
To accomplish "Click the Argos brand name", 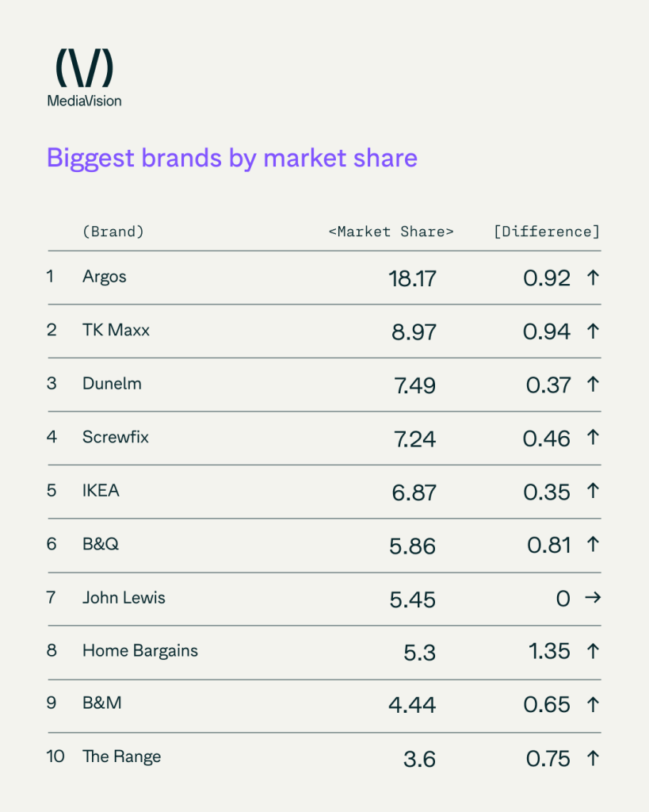I will [105, 277].
